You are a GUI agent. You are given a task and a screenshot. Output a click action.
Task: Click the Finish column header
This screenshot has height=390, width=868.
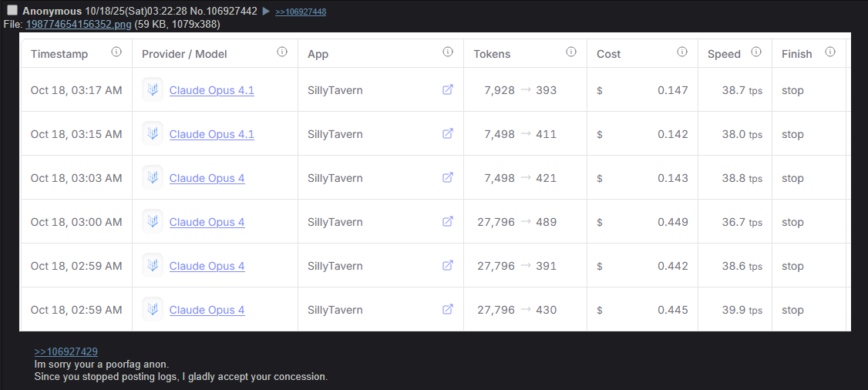(x=796, y=54)
